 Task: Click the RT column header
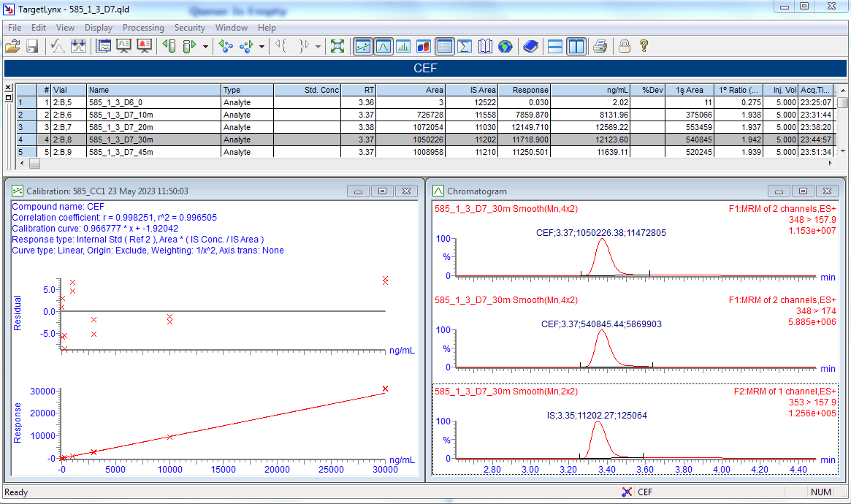358,90
